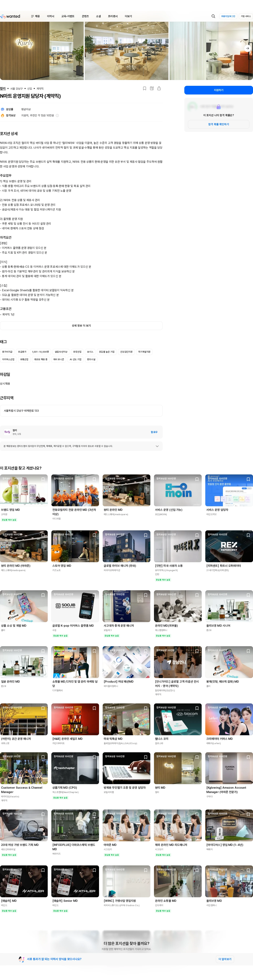
Task: Follow Kurly with 팔로우 button
Action: [x=154, y=432]
